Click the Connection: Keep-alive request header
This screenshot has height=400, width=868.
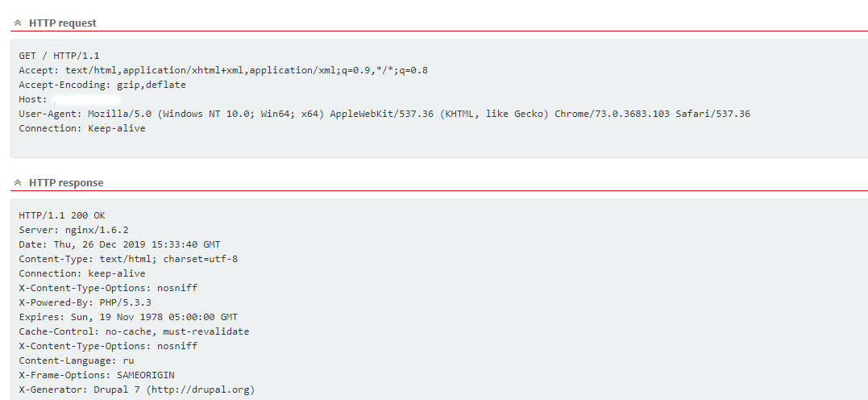(x=82, y=128)
